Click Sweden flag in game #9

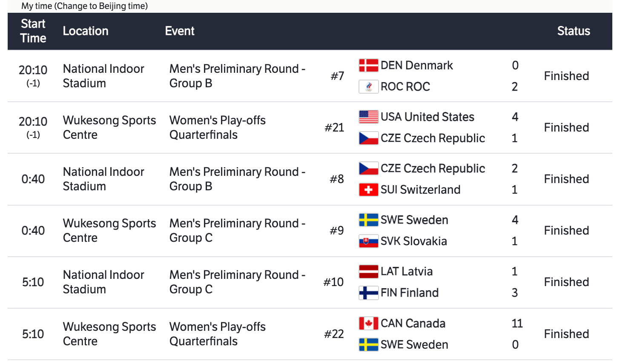(x=368, y=220)
